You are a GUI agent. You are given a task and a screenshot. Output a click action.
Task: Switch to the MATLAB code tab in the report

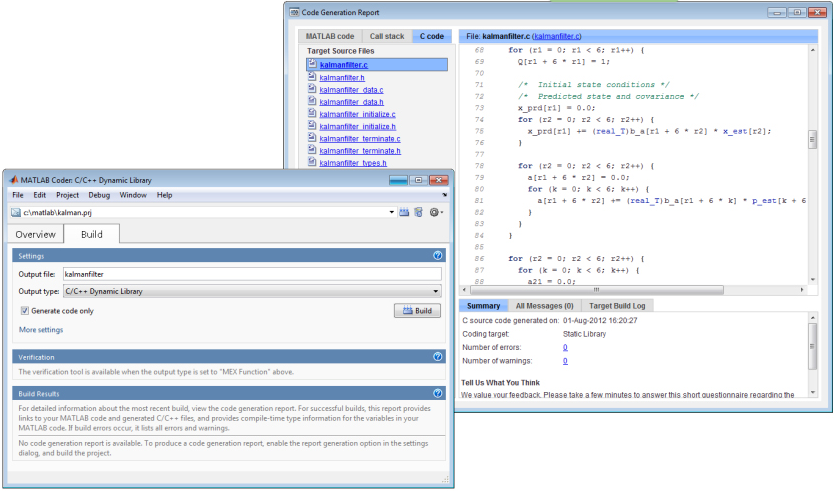tap(330, 36)
